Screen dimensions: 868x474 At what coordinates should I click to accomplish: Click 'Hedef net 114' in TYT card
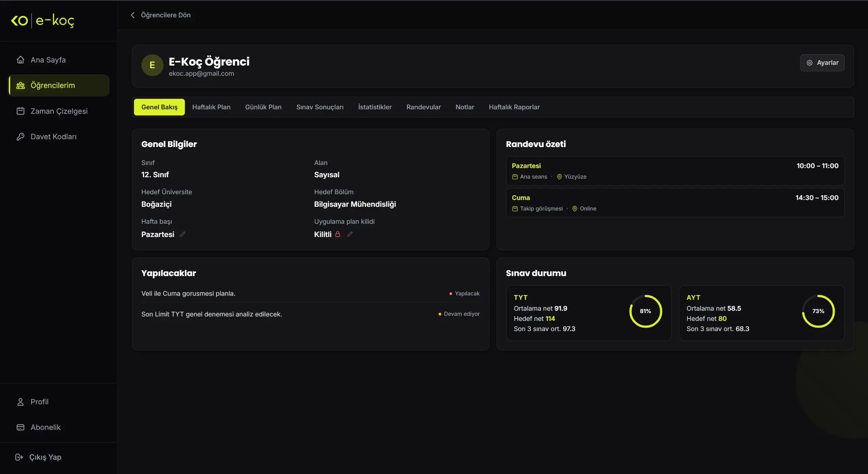pos(534,318)
